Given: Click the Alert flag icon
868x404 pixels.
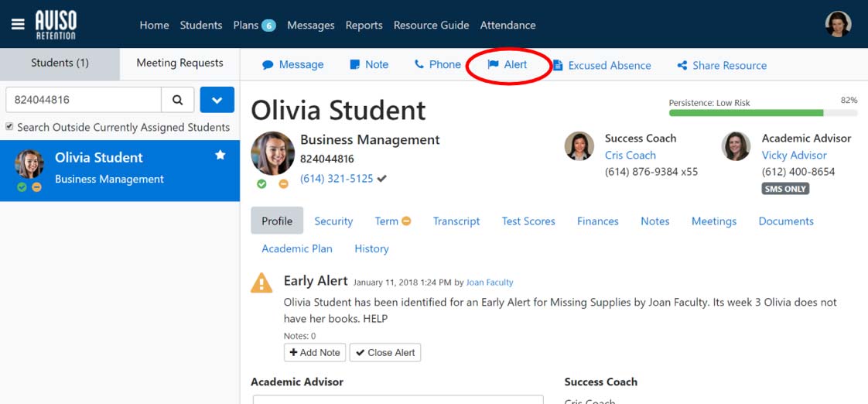Looking at the screenshot, I should click(493, 65).
